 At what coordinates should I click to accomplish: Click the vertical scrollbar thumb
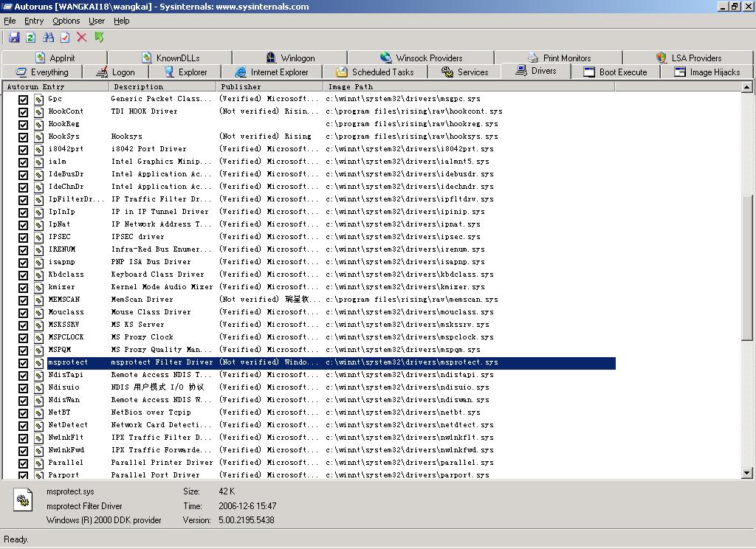pyautogui.click(x=746, y=268)
